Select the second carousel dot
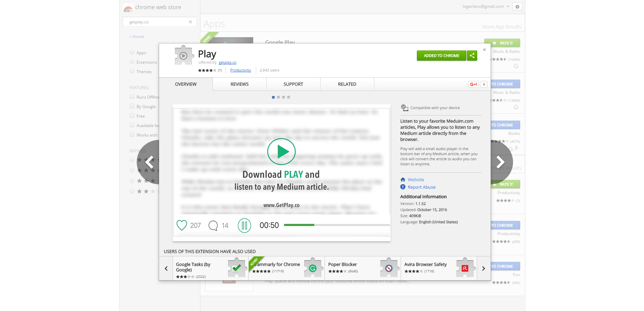The width and height of the screenshot is (644, 311). [x=279, y=97]
